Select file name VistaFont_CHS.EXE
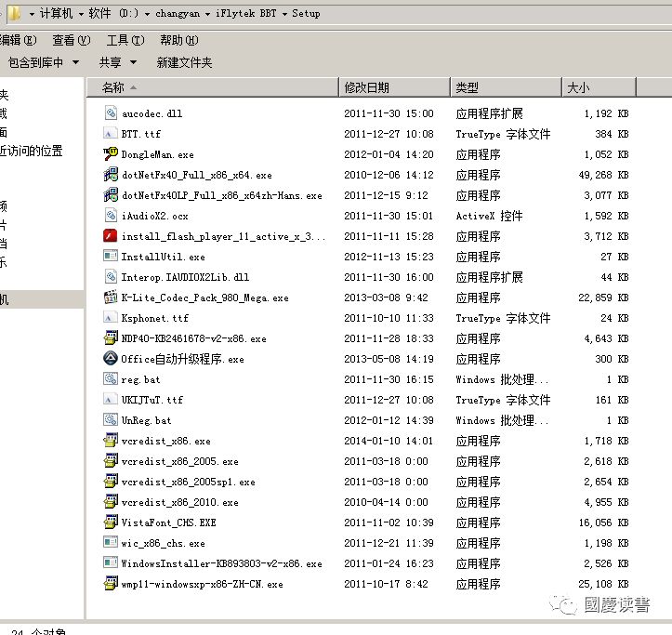The image size is (672, 635). [x=168, y=523]
